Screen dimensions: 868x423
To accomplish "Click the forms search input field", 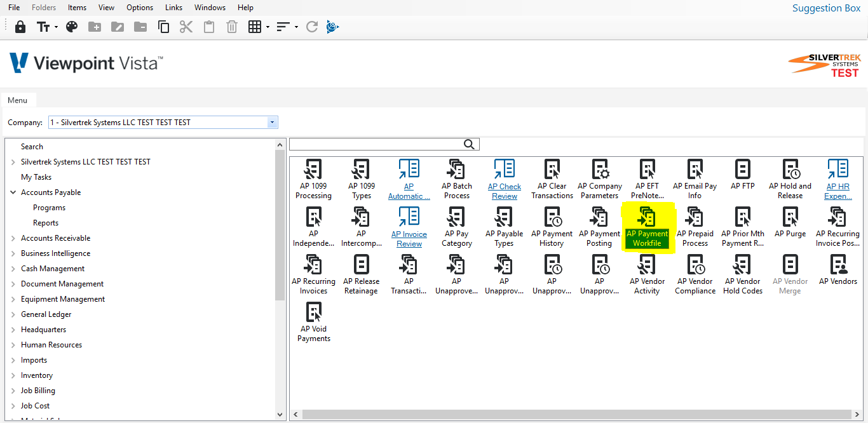I will pyautogui.click(x=376, y=144).
